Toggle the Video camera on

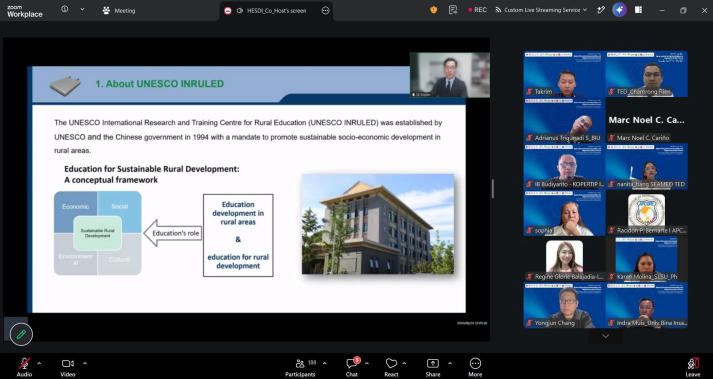68,367
